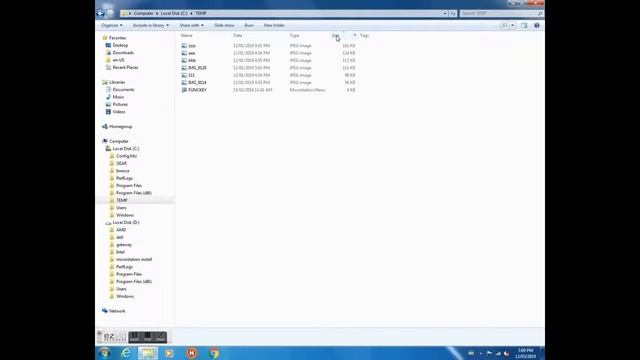Click the New folder toolbar button
Viewport: 640px width, 360px height.
coord(274,25)
